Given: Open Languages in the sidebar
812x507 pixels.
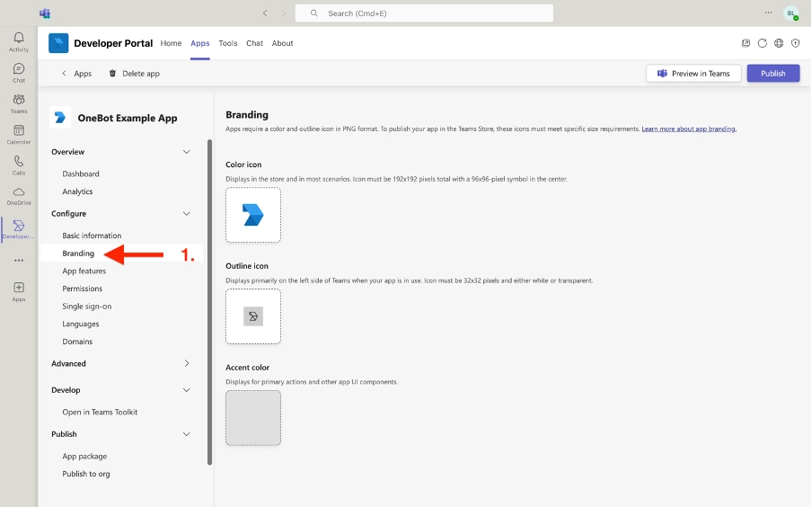Looking at the screenshot, I should tap(81, 324).
